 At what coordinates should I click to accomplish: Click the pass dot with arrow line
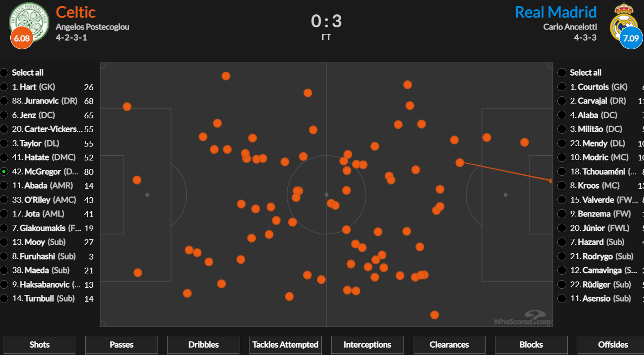(460, 162)
